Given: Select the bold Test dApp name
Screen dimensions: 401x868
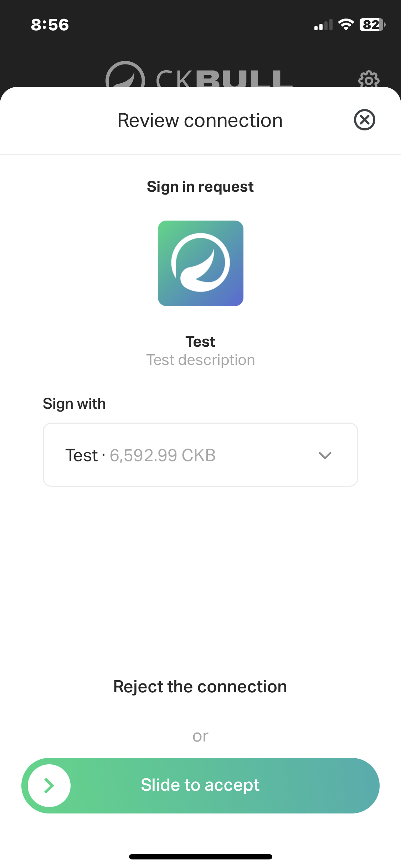Looking at the screenshot, I should pyautogui.click(x=200, y=342).
